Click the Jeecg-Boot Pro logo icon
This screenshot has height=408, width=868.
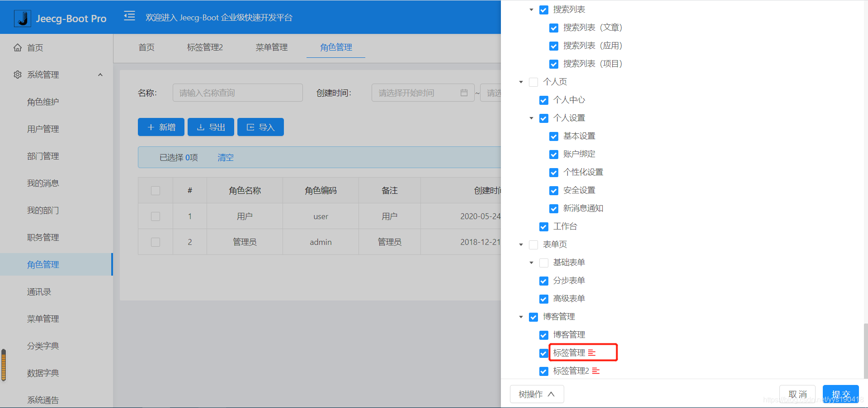click(23, 18)
